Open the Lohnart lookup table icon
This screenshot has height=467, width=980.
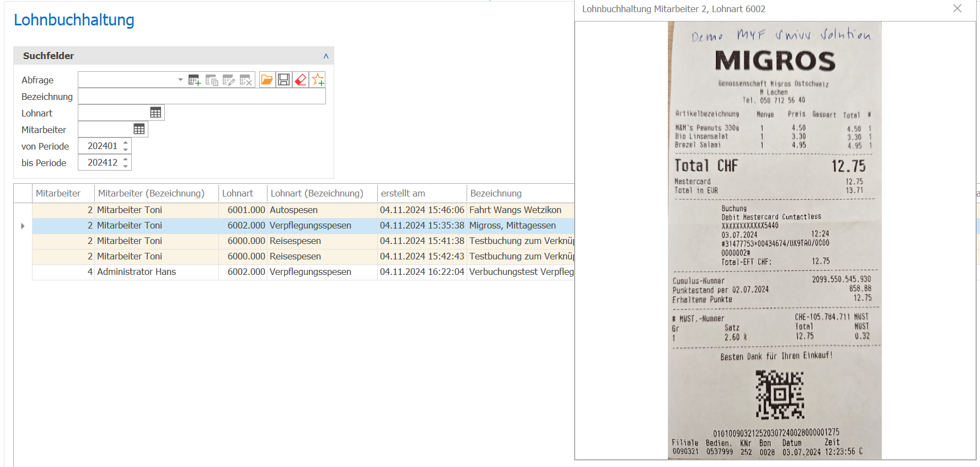156,113
